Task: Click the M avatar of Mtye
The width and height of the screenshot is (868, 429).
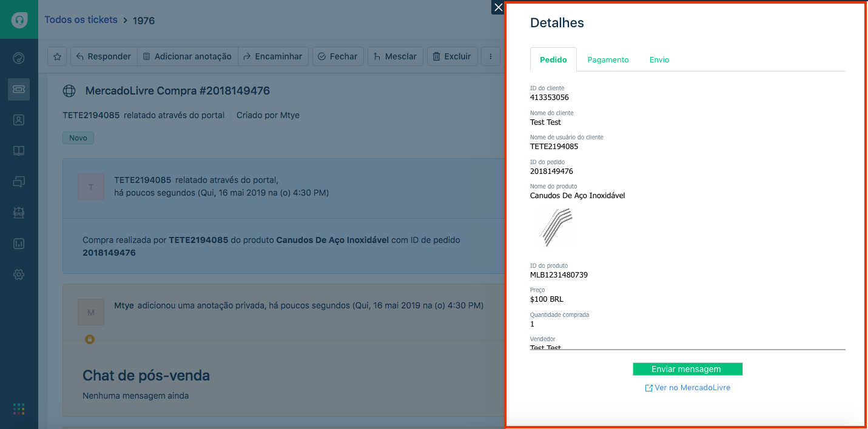Action: click(91, 312)
